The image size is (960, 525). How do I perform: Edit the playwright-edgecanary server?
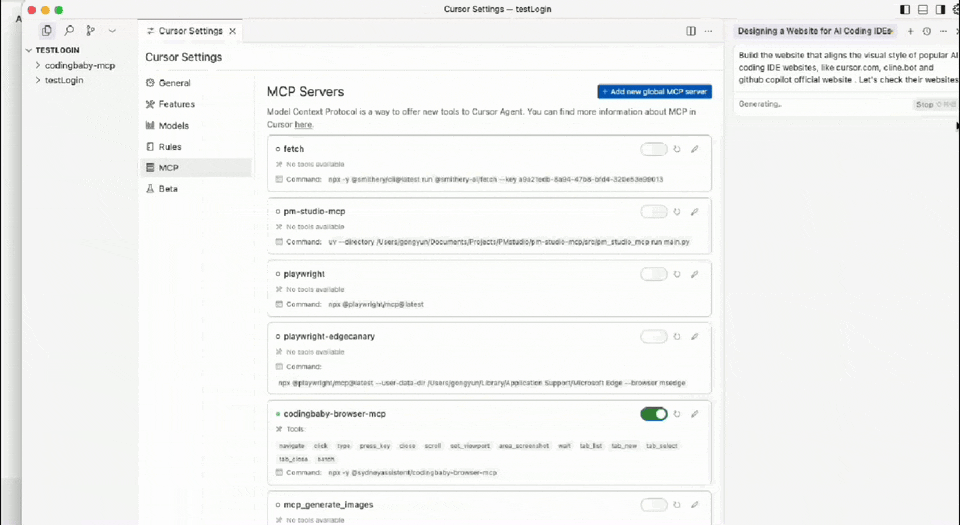(694, 337)
